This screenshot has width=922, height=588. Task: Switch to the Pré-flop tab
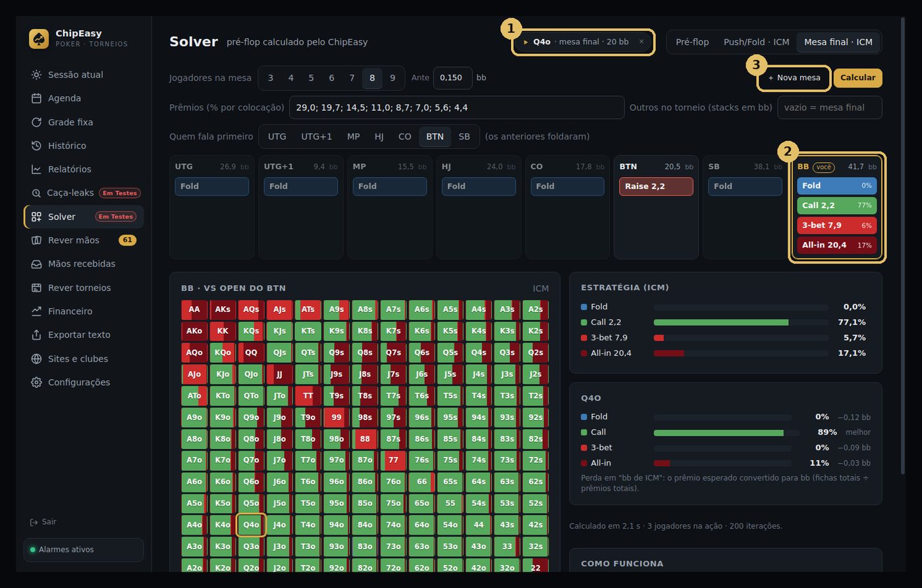tap(692, 41)
